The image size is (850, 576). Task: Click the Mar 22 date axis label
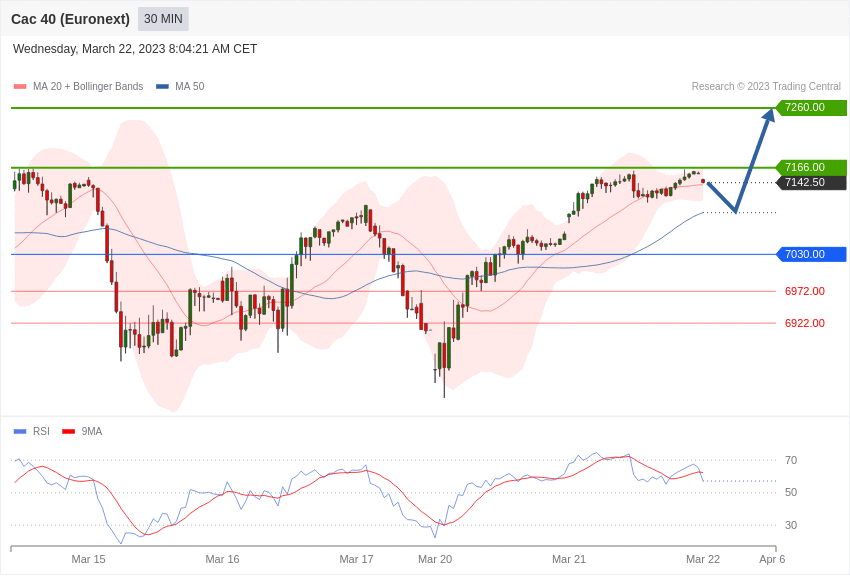[703, 559]
